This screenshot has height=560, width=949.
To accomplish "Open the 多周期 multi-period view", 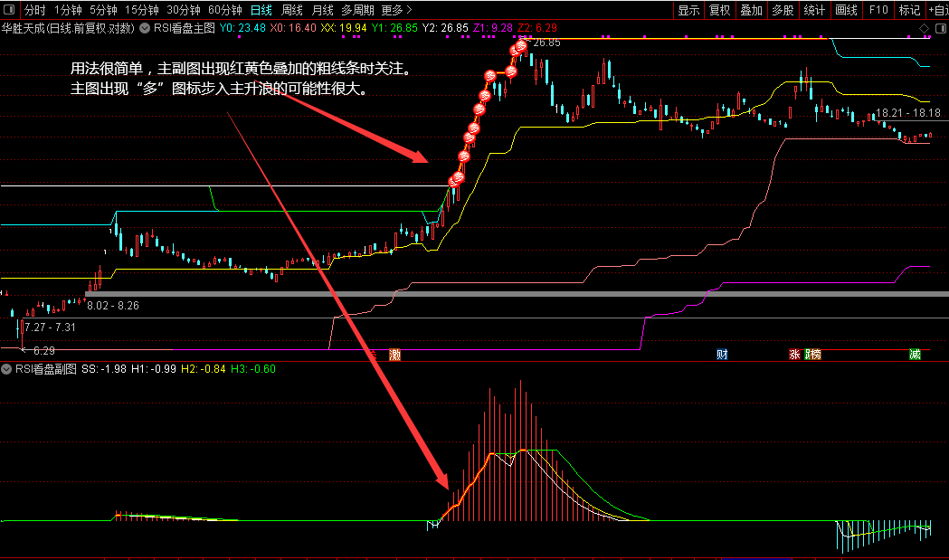I will [357, 10].
